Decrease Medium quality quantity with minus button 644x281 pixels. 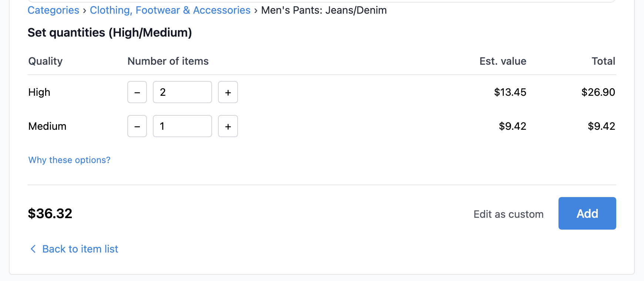point(137,126)
